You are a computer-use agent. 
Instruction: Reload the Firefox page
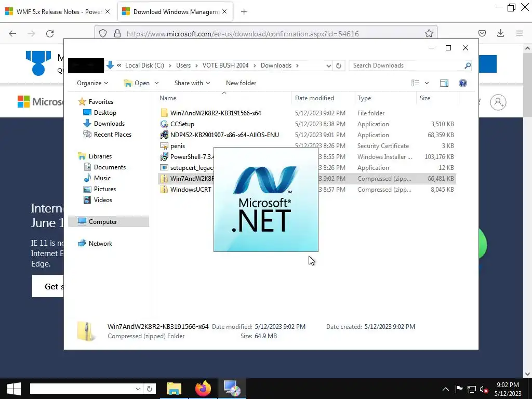[50, 33]
